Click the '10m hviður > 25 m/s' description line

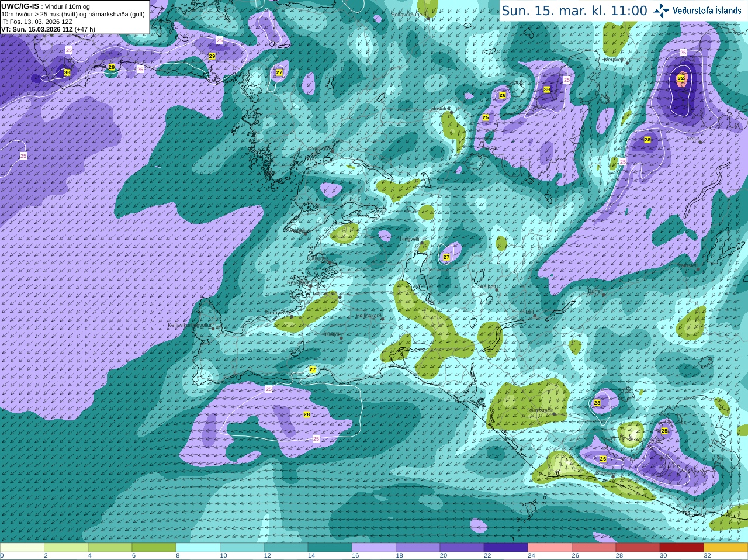[73, 14]
